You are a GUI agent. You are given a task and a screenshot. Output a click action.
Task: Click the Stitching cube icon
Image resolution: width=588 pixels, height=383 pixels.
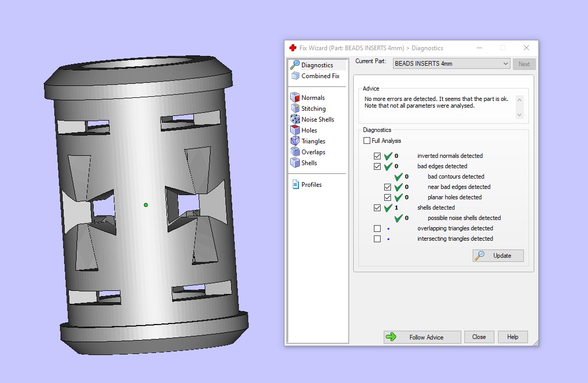[295, 108]
